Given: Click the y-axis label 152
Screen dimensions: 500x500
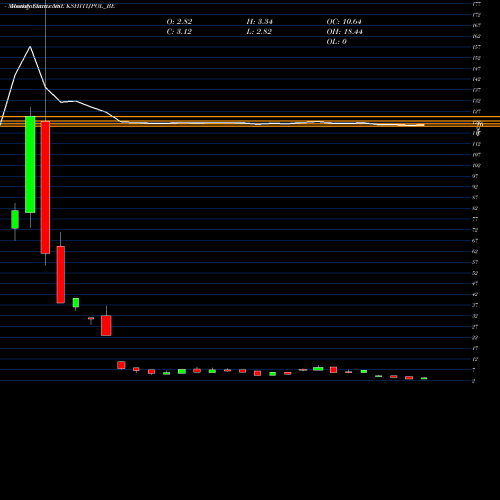Looking at the screenshot, I should point(476,58).
